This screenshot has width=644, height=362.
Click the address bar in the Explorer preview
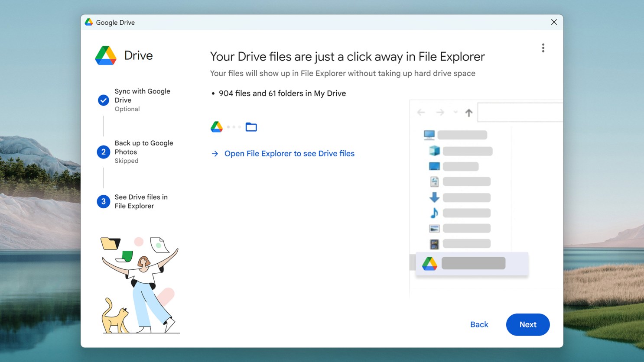[x=520, y=112]
